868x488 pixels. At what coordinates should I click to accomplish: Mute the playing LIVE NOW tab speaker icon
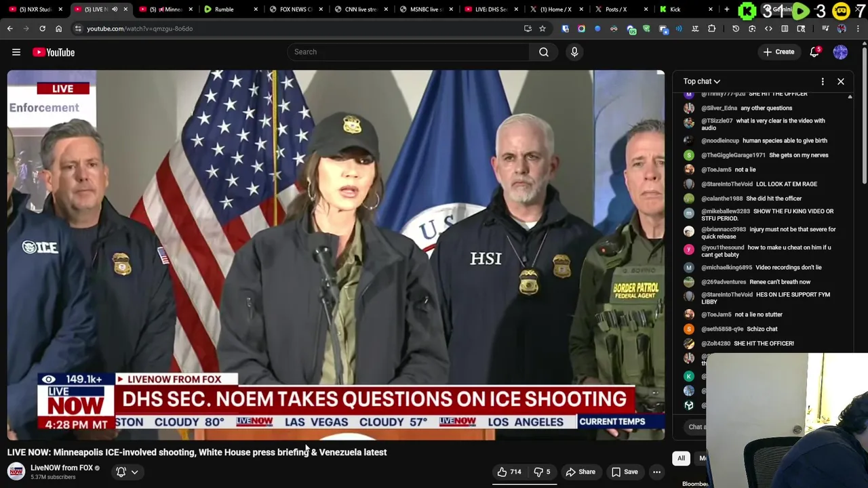[x=115, y=9]
